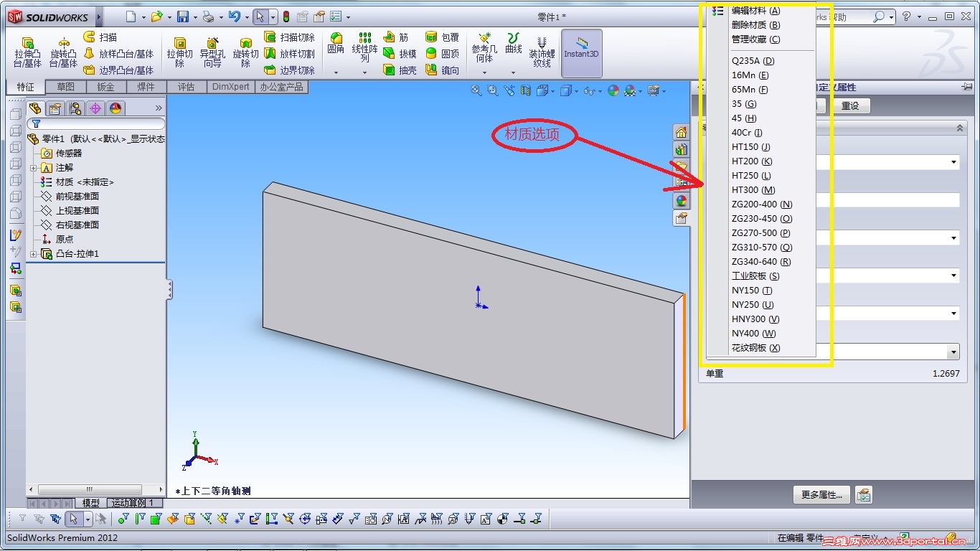Choose the Lofted Cut (放样切割) tool
980x551 pixels.
pos(289,54)
